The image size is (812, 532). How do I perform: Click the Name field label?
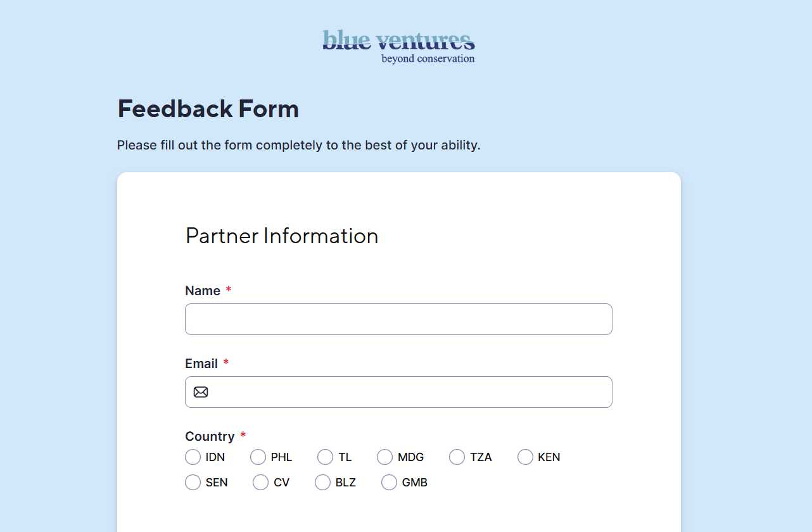pos(203,291)
